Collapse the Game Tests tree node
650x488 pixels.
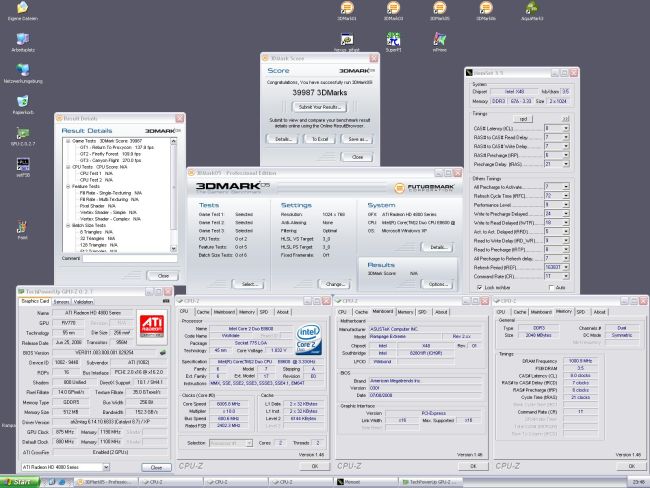pos(68,141)
